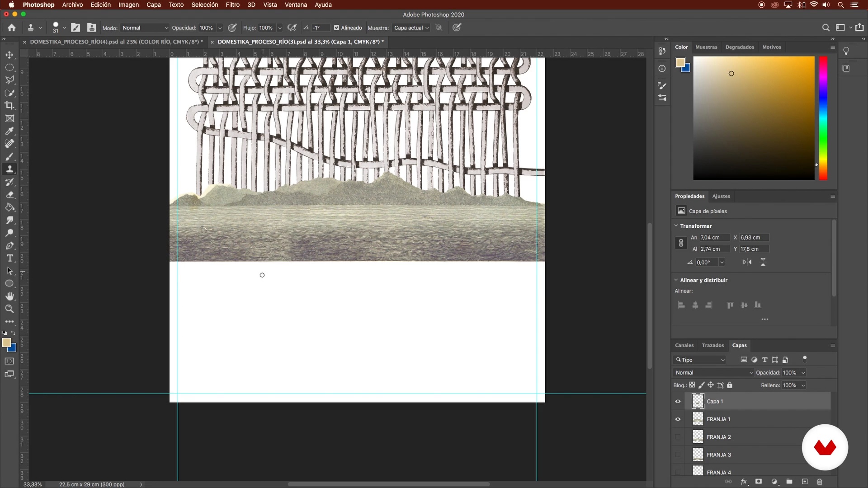Select the Smudge tool
Image resolution: width=868 pixels, height=488 pixels.
9,220
